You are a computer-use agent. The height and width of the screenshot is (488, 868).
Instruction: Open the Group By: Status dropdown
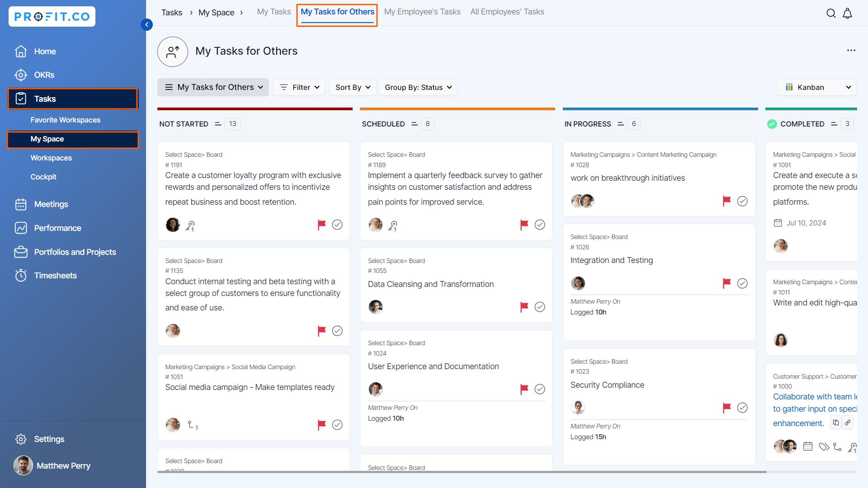pyautogui.click(x=418, y=87)
